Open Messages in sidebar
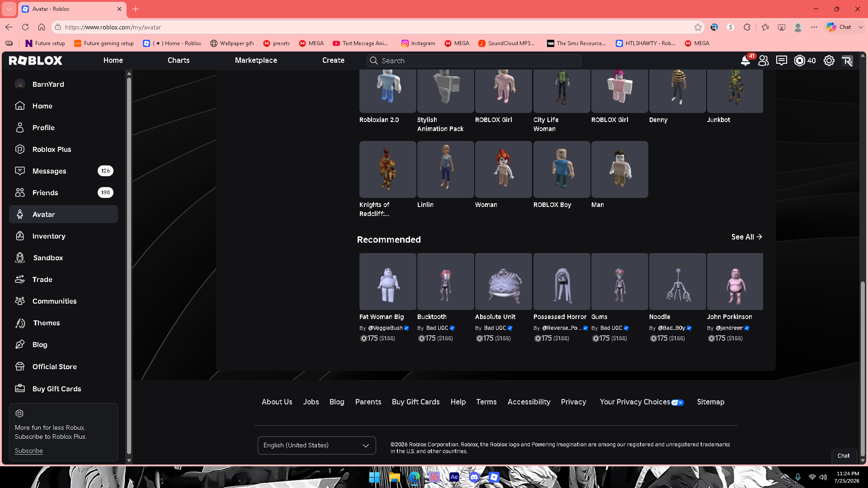The height and width of the screenshot is (488, 868). (x=63, y=171)
